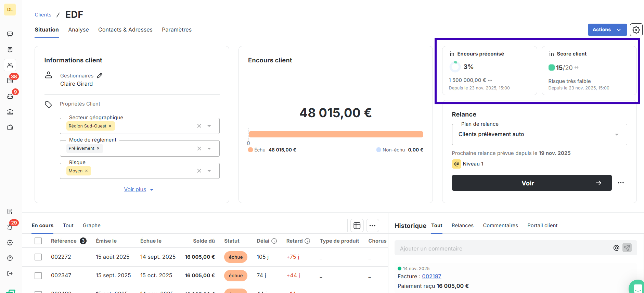This screenshot has height=293, width=644.
Task: Click the Délai info icon
Action: [x=274, y=241]
